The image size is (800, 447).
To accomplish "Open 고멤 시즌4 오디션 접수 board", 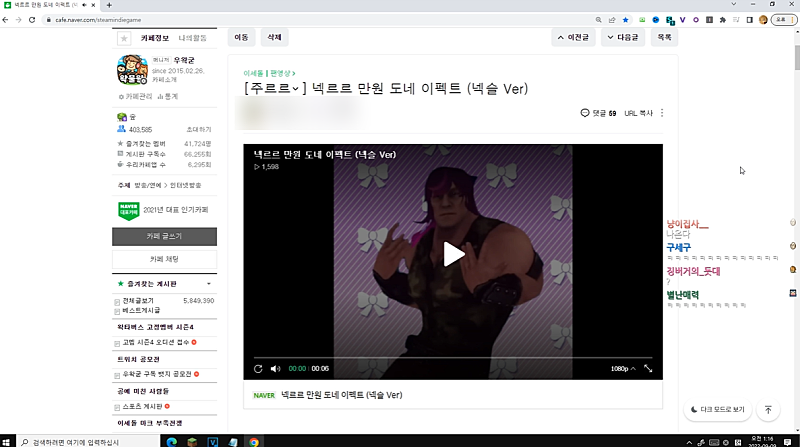I will 156,342.
